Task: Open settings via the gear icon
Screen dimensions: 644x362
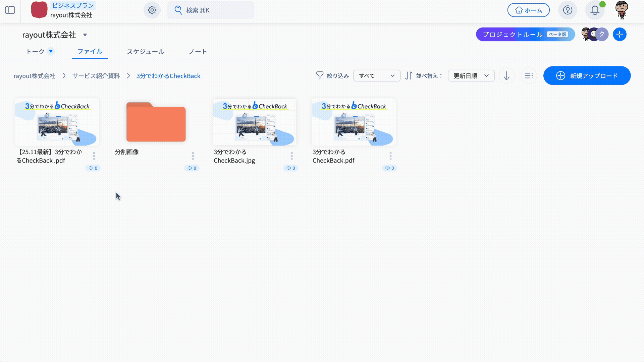Action: pos(152,10)
